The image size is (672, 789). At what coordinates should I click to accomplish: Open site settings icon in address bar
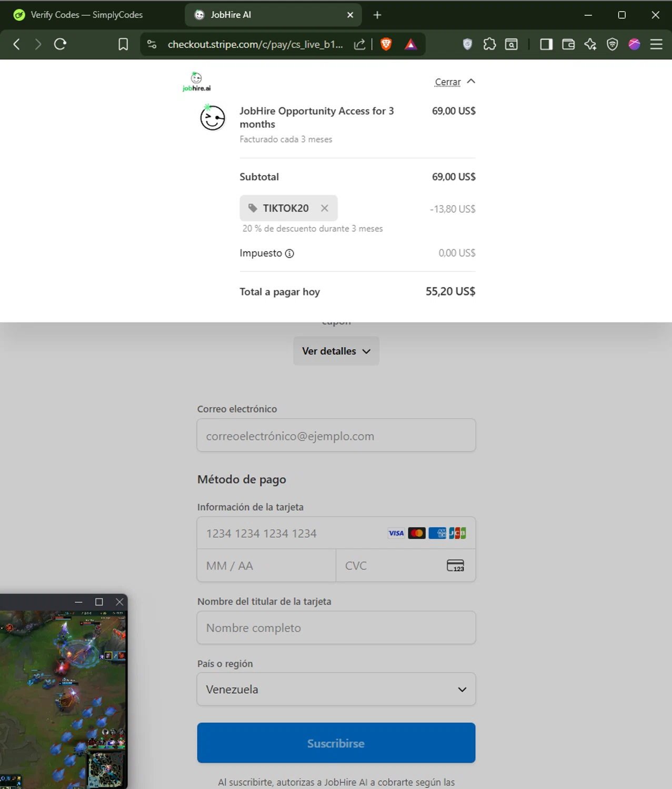(x=152, y=44)
